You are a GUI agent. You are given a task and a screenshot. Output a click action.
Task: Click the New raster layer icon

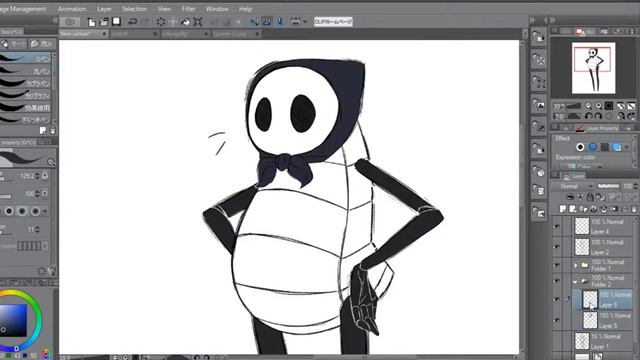click(x=563, y=209)
